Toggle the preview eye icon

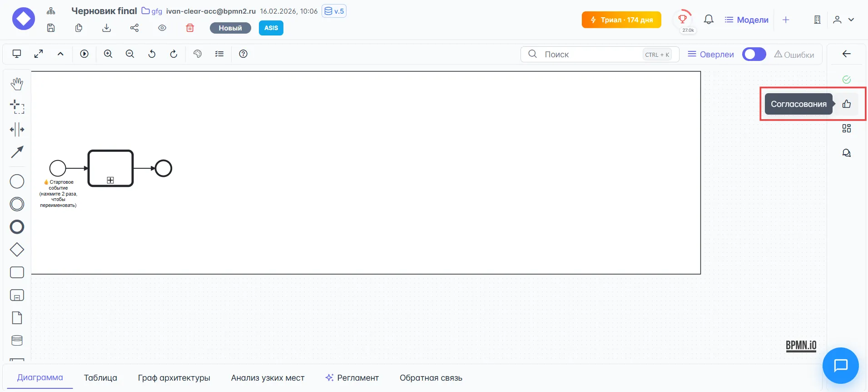pos(162,28)
